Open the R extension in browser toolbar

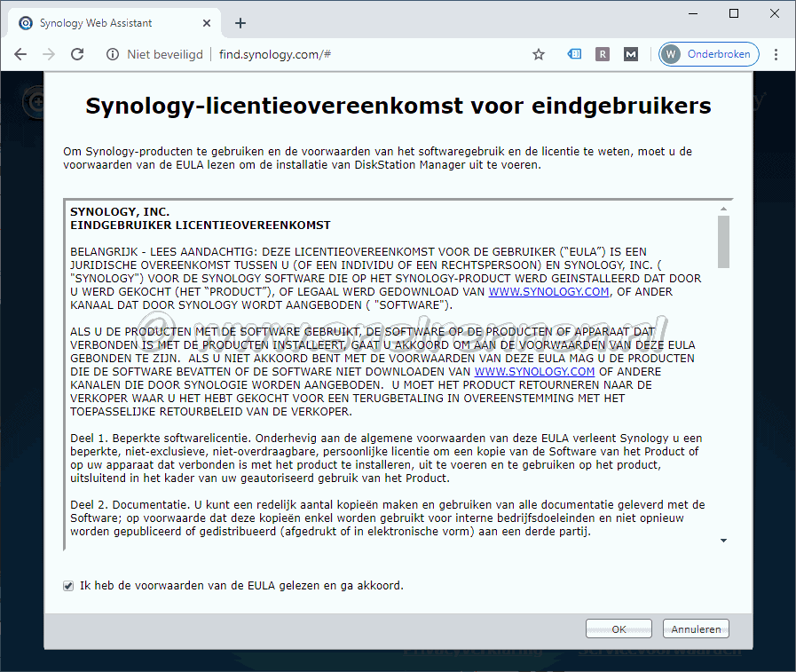602,54
